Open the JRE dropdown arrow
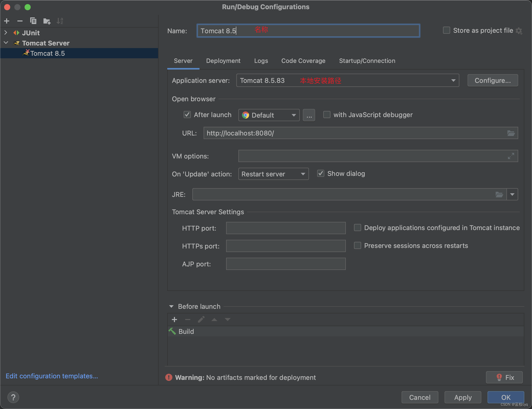 click(x=512, y=195)
